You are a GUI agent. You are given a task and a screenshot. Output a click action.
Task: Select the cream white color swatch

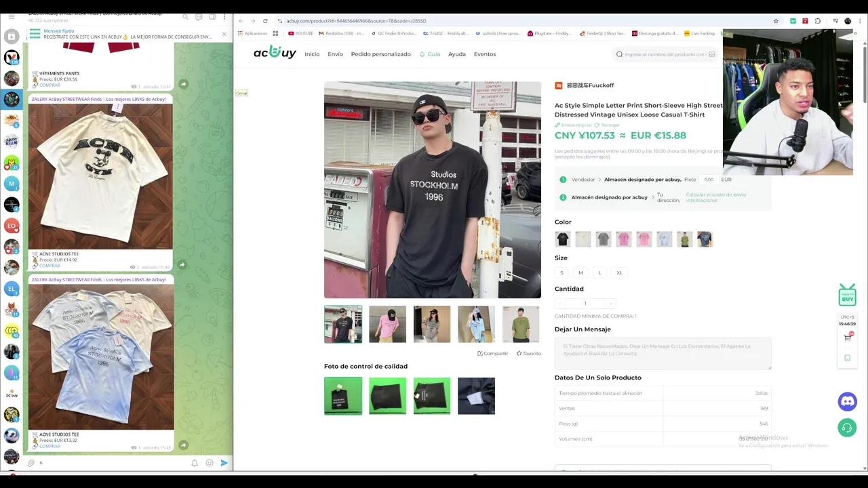[x=583, y=239]
